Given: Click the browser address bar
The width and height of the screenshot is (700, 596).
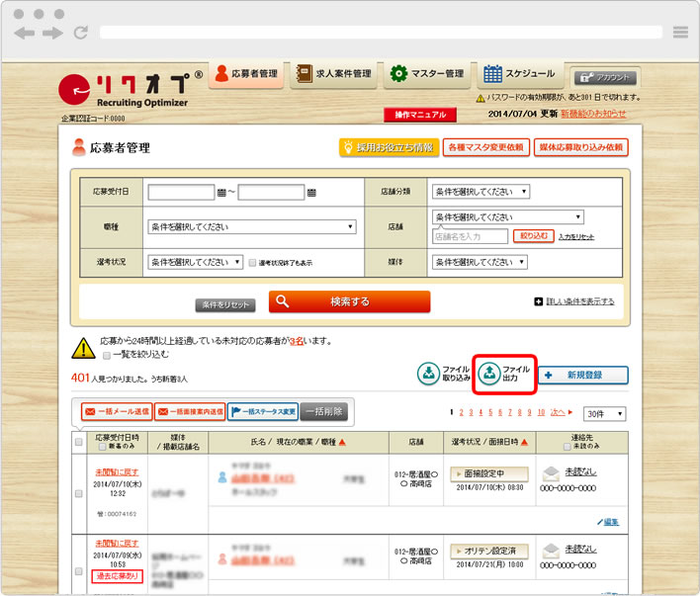Looking at the screenshot, I should point(382,33).
